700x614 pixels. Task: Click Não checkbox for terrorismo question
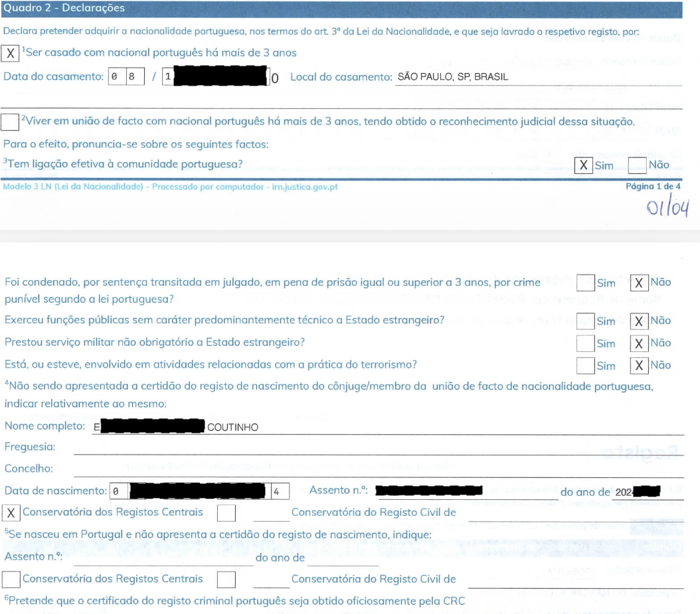point(638,366)
